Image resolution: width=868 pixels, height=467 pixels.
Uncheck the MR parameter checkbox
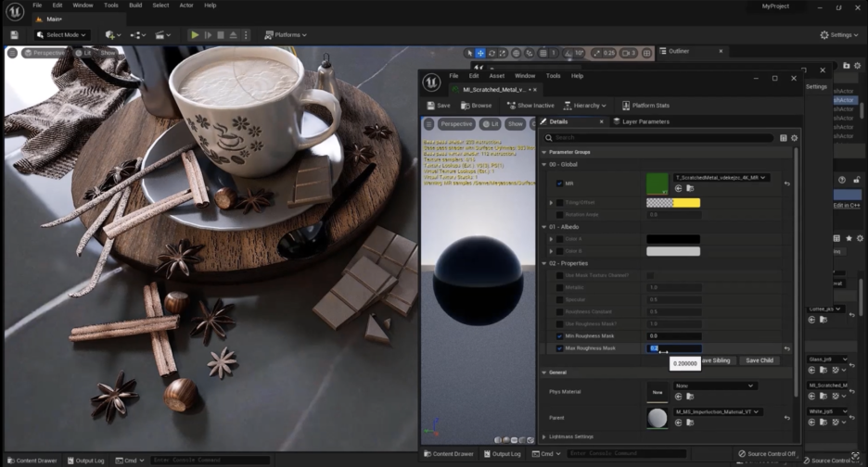(x=559, y=183)
